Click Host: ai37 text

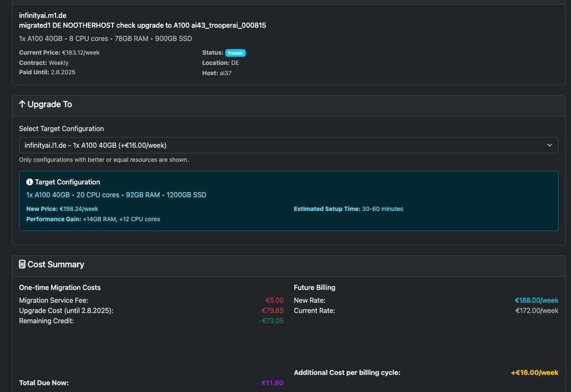217,73
